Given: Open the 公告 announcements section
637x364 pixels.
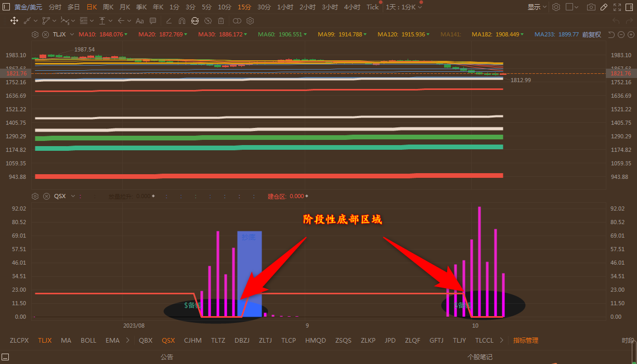Looking at the screenshot, I should point(167,357).
